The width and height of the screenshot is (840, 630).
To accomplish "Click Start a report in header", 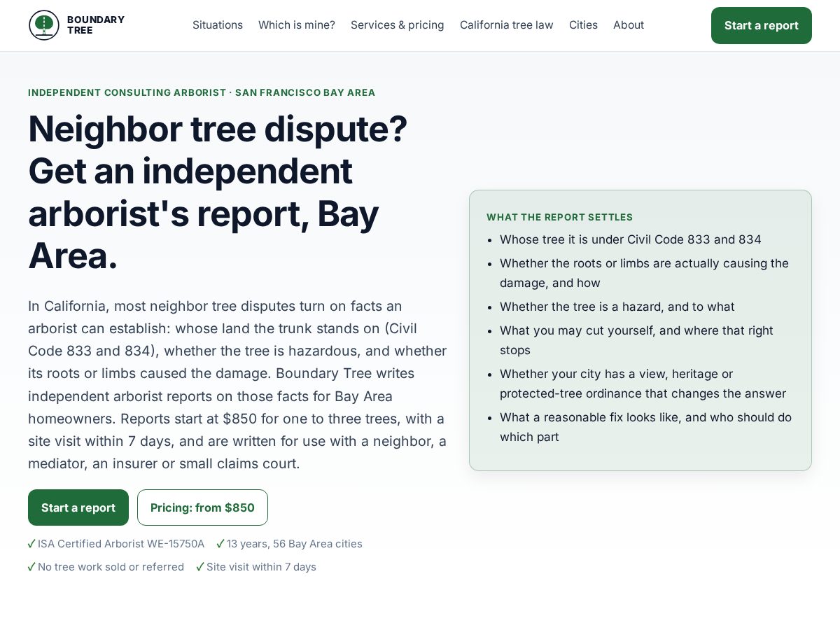I will [x=762, y=25].
